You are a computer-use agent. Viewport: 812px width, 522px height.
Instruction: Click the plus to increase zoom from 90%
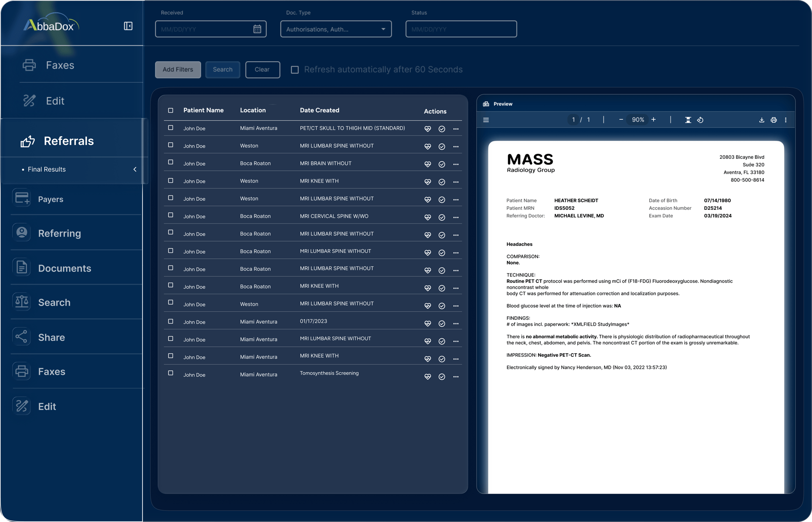654,120
